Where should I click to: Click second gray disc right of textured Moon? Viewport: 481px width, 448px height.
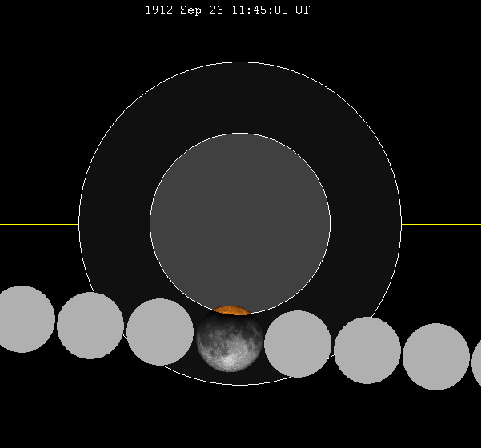(367, 350)
